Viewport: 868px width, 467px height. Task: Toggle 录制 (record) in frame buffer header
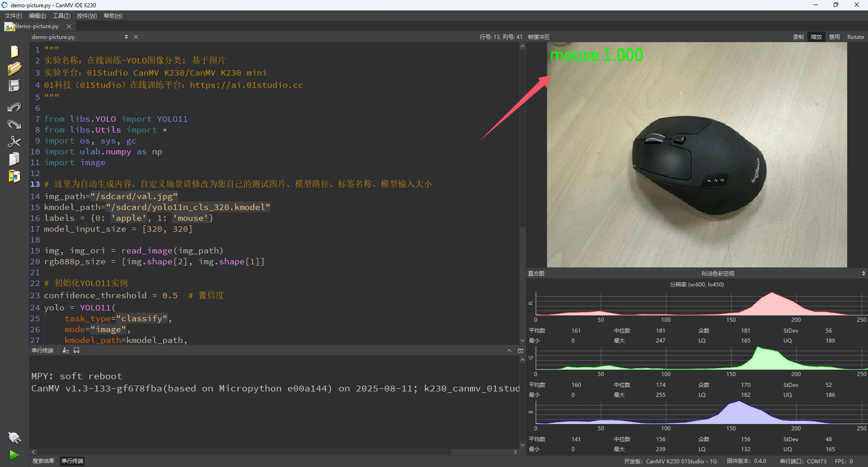pyautogui.click(x=798, y=37)
